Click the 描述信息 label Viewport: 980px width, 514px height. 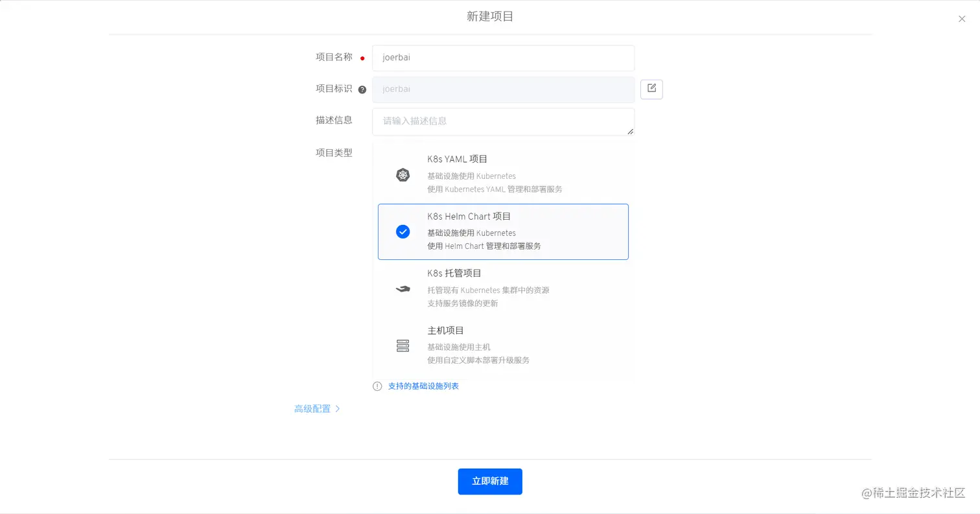pos(334,120)
